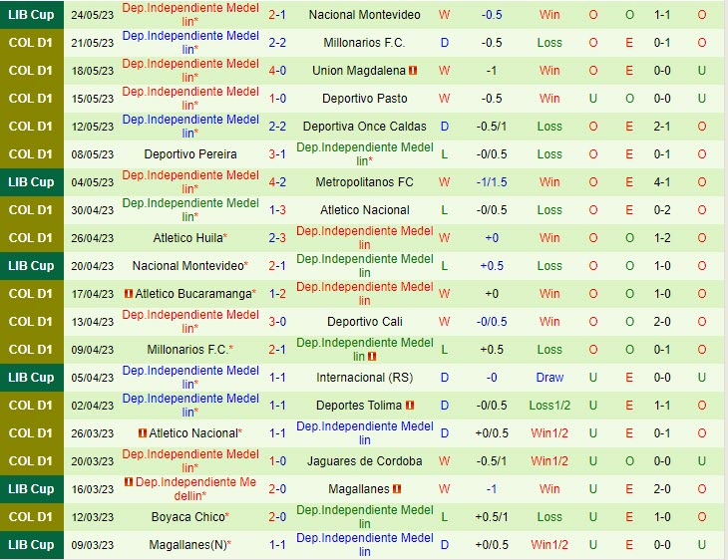Click red card icon before Atletico Nacional on 26/03/23
The width and height of the screenshot is (728, 560).
143,432
